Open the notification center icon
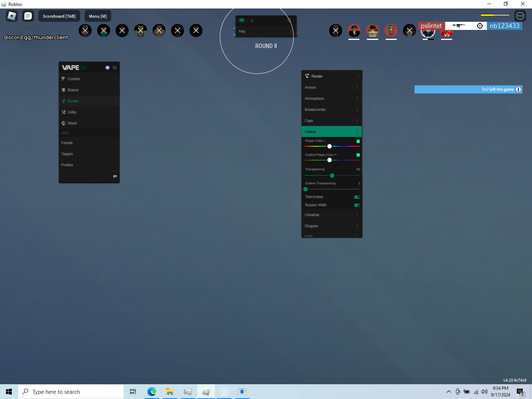Image resolution: width=532 pixels, height=399 pixels. 521,392
